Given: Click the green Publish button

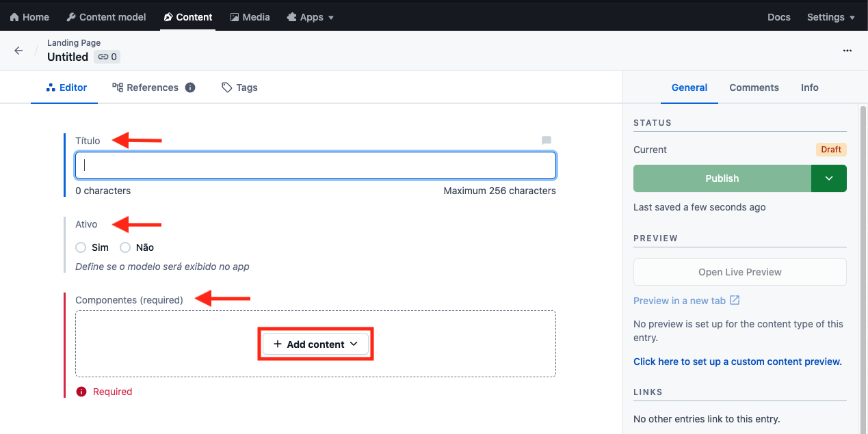Looking at the screenshot, I should coord(722,178).
